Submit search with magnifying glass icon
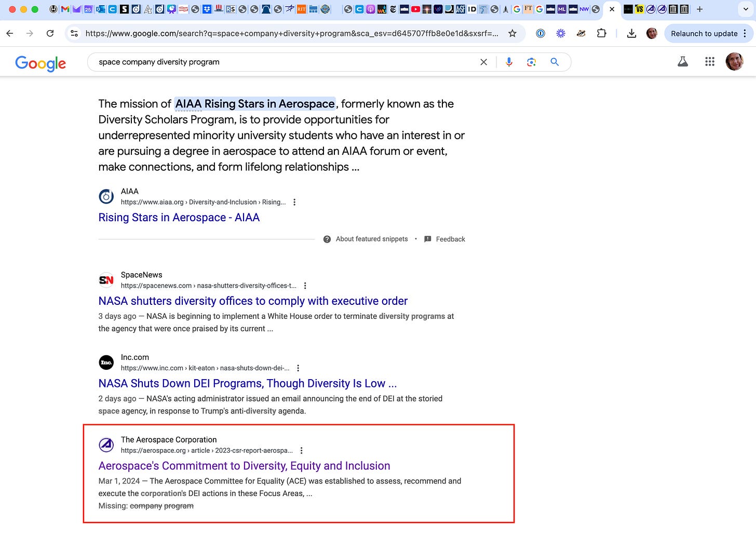The image size is (756, 537). [x=555, y=62]
